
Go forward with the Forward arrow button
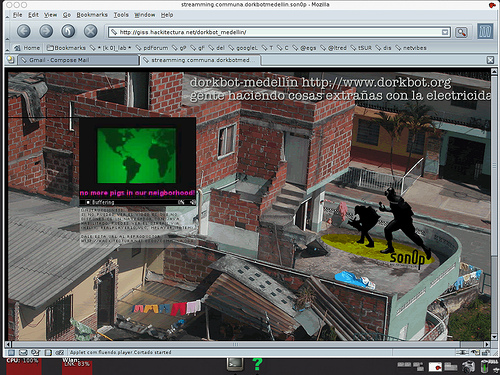[x=46, y=31]
